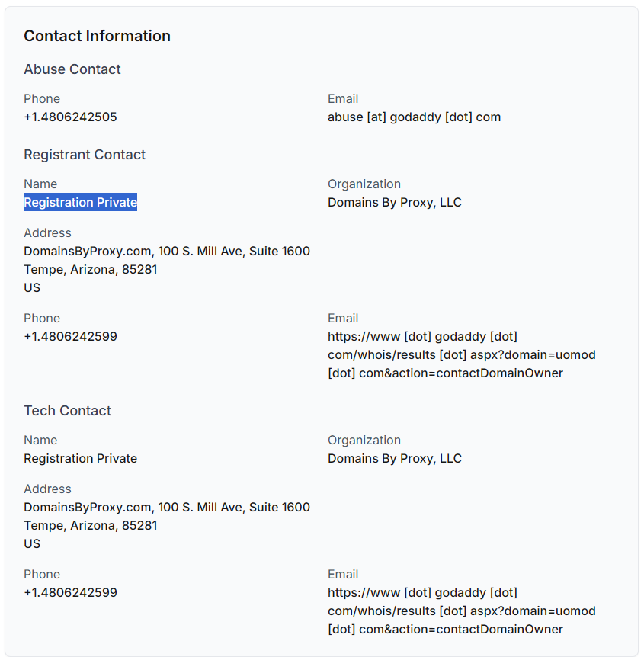644x657 pixels.
Task: Click the tech contact address DomainsByProxy.com line
Action: click(167, 507)
